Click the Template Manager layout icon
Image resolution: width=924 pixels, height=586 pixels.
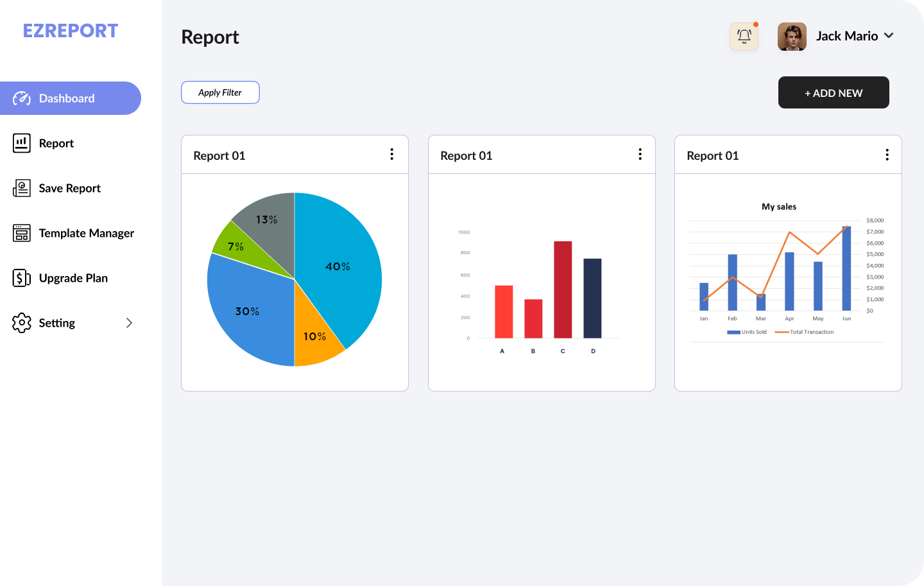tap(22, 233)
